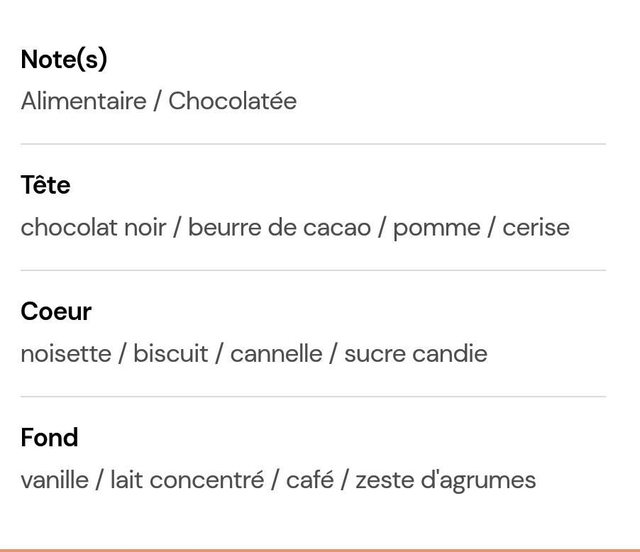Click the Tête section heading

point(46,185)
